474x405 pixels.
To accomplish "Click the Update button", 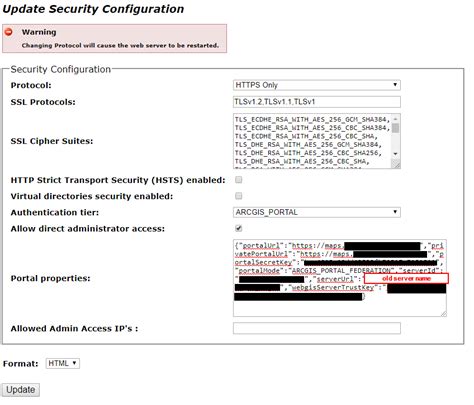I will coord(21,390).
